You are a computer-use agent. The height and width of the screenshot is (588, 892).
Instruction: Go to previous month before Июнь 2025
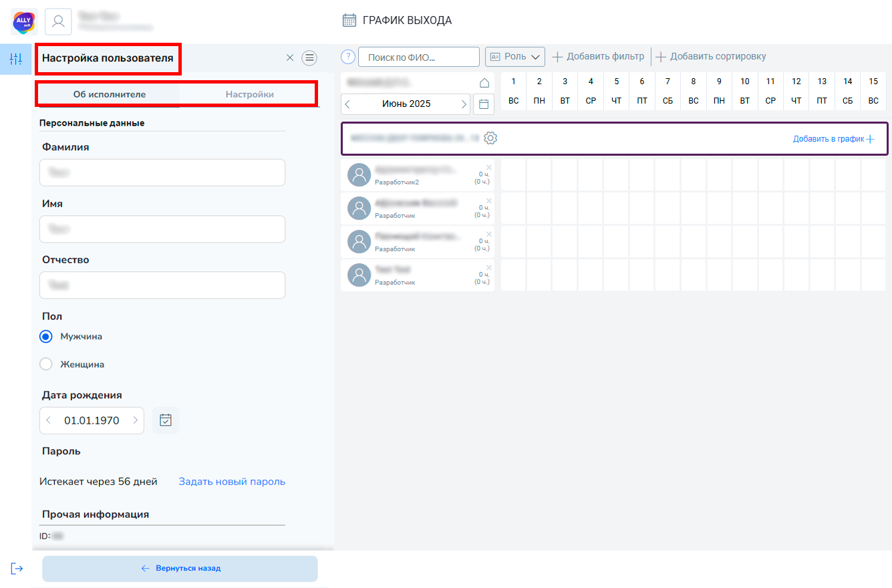pyautogui.click(x=347, y=104)
